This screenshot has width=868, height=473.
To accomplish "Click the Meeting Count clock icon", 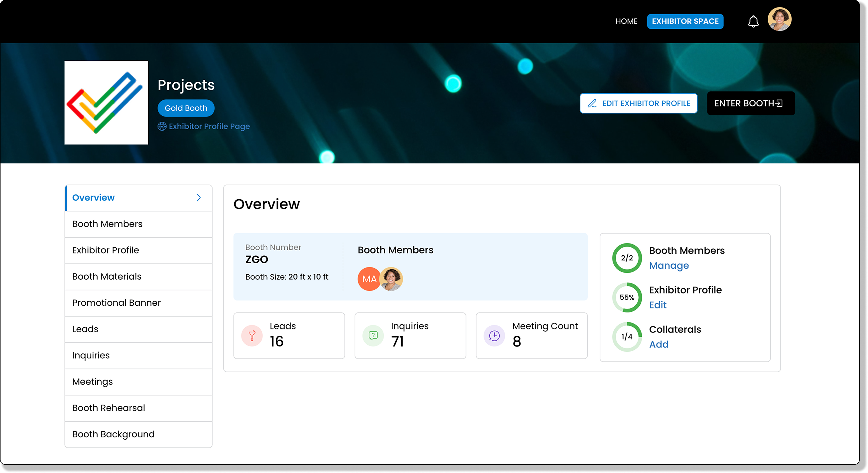I will tap(494, 335).
